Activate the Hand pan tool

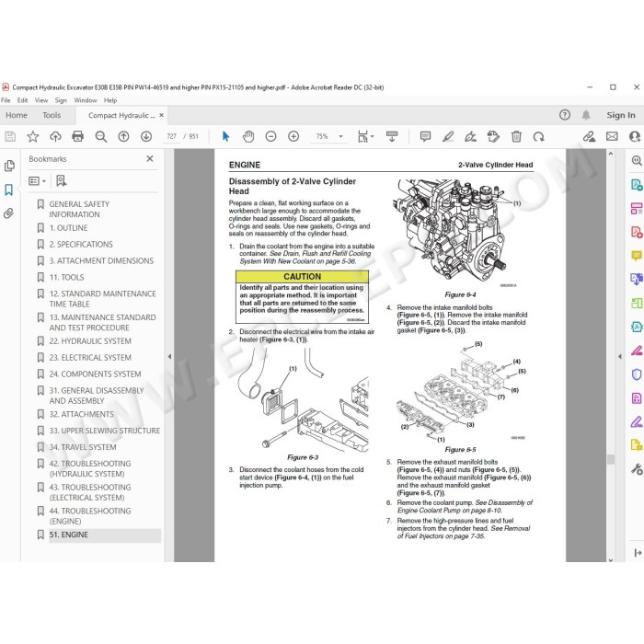pos(248,136)
